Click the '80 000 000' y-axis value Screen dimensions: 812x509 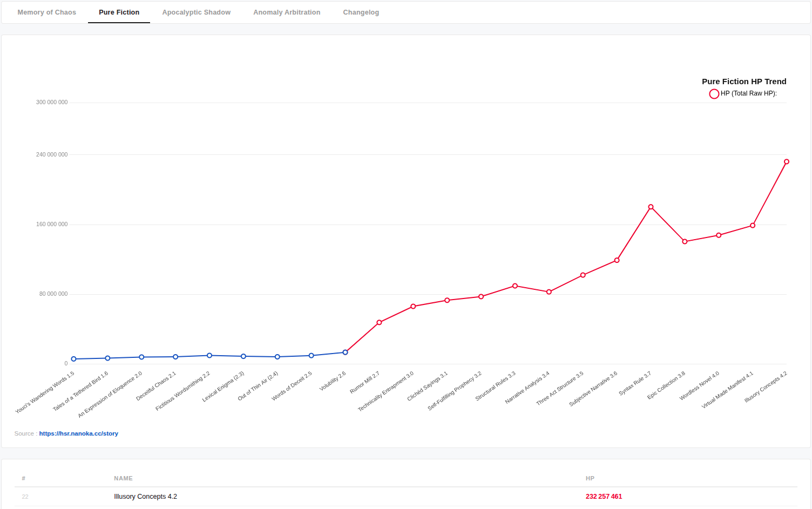click(x=53, y=294)
